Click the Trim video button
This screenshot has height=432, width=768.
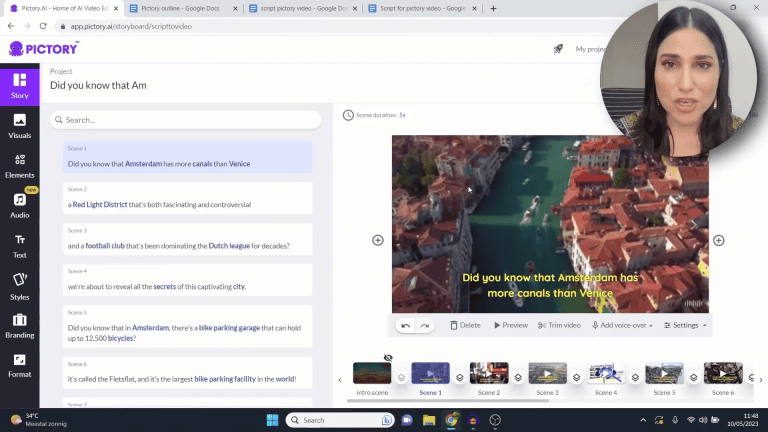(559, 325)
